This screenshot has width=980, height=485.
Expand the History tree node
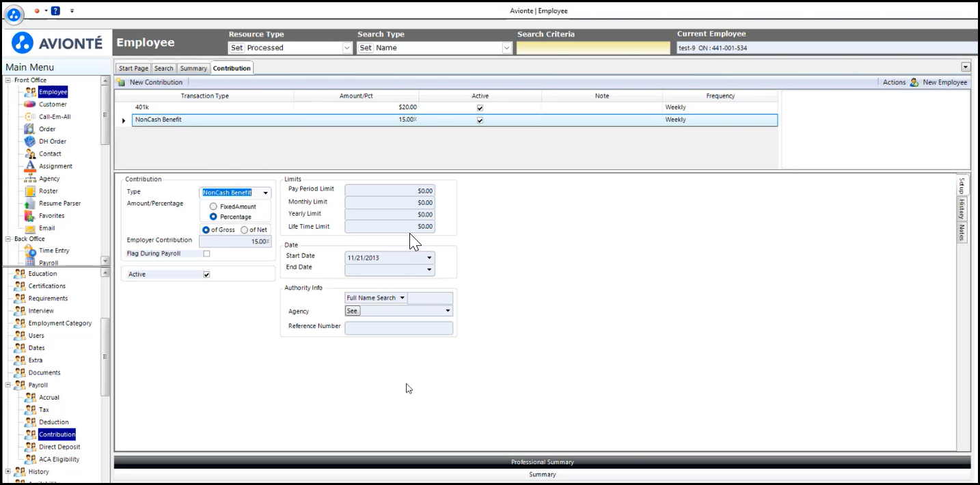pos(8,471)
